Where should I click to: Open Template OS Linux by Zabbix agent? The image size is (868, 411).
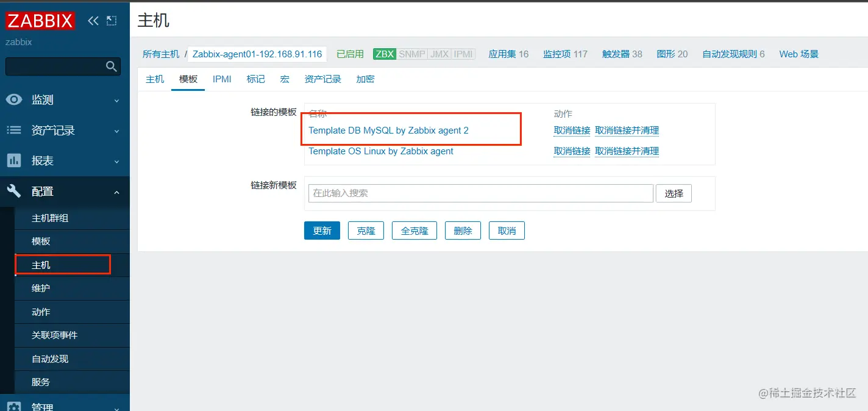click(x=381, y=151)
